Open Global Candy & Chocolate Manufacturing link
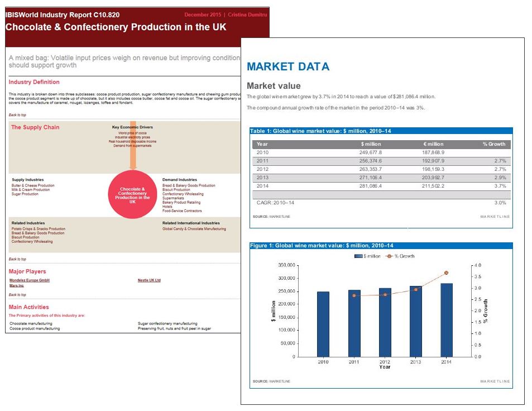The image size is (532, 411). 194,229
